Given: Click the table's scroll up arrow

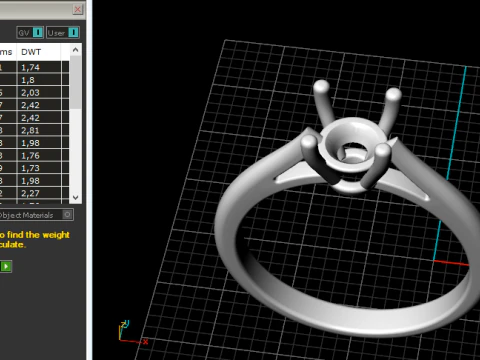Looking at the screenshot, I should (76, 50).
